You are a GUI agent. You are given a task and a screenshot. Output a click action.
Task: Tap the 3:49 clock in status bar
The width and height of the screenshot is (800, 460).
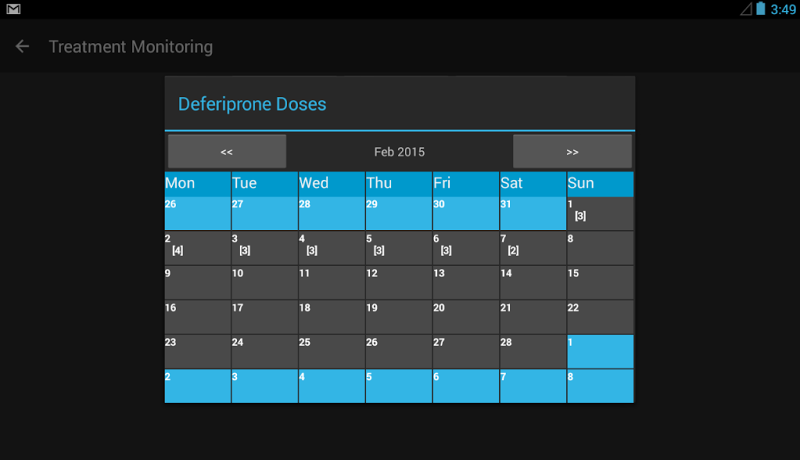tap(783, 9)
